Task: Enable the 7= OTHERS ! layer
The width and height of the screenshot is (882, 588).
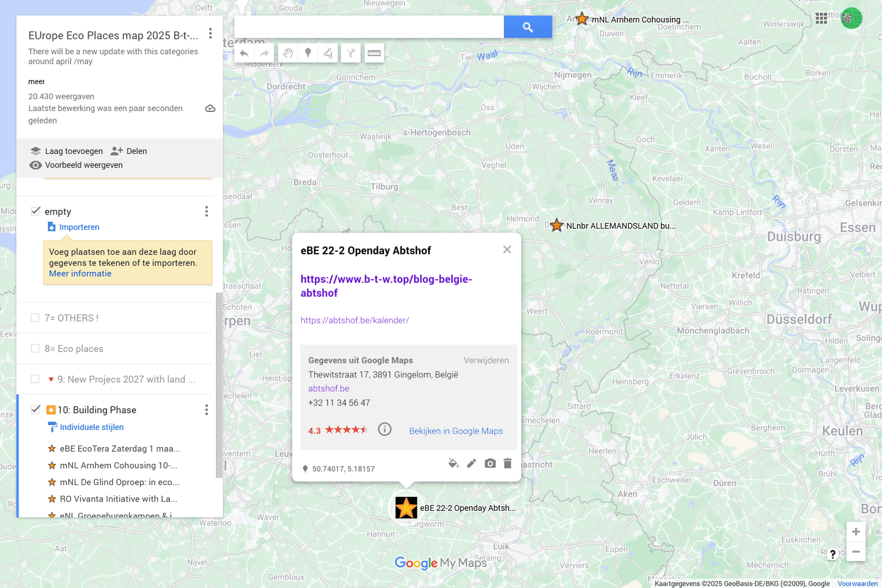Action: click(x=35, y=318)
